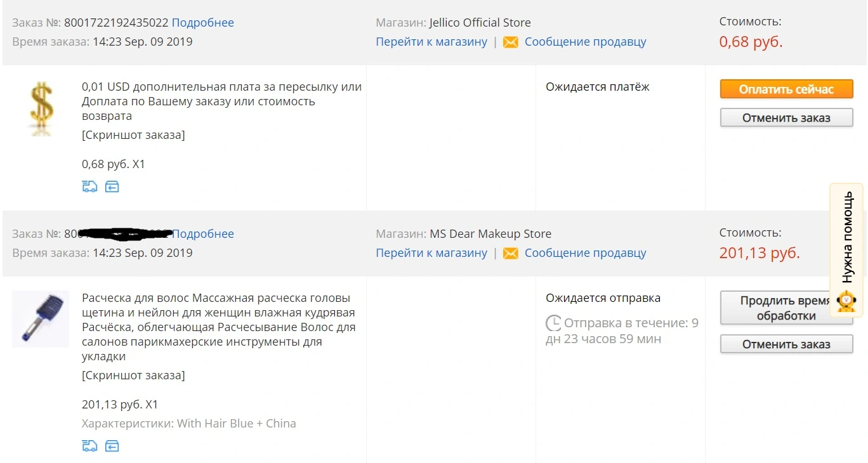Image resolution: width=868 pixels, height=463 pixels.
Task: Cancel the Jellico order via Отменить заказ
Action: pos(786,117)
